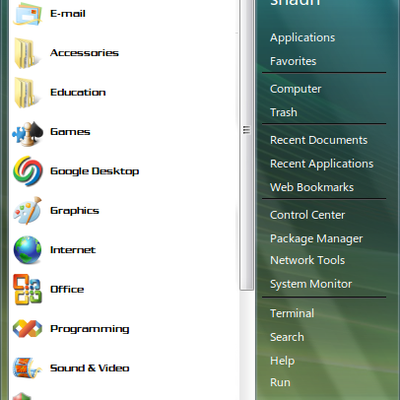Screen dimensions: 400x400
Task: Open Search from the menu
Action: (x=287, y=337)
